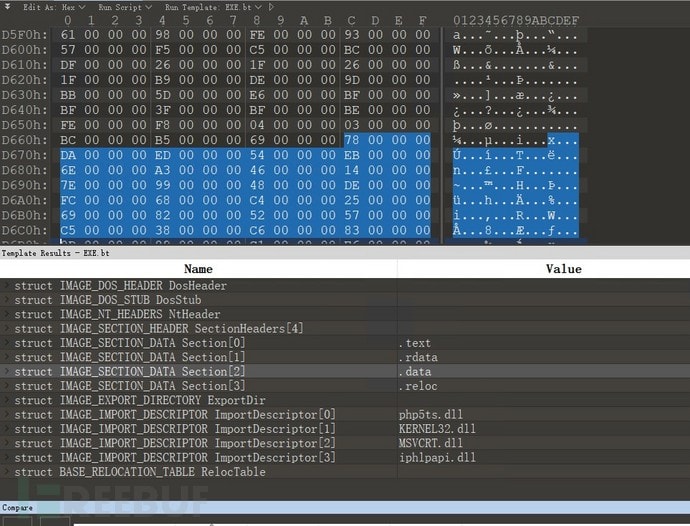This screenshot has width=690, height=526.
Task: Click byte E6 in row D630h
Action: point(257,95)
